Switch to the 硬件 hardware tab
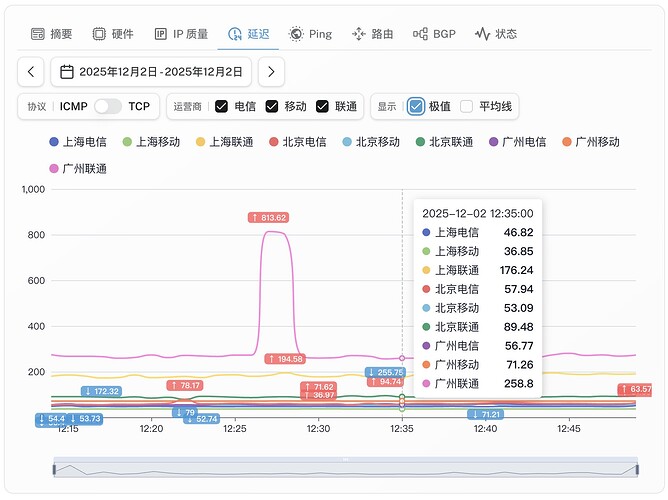The image size is (668, 500). (x=113, y=34)
